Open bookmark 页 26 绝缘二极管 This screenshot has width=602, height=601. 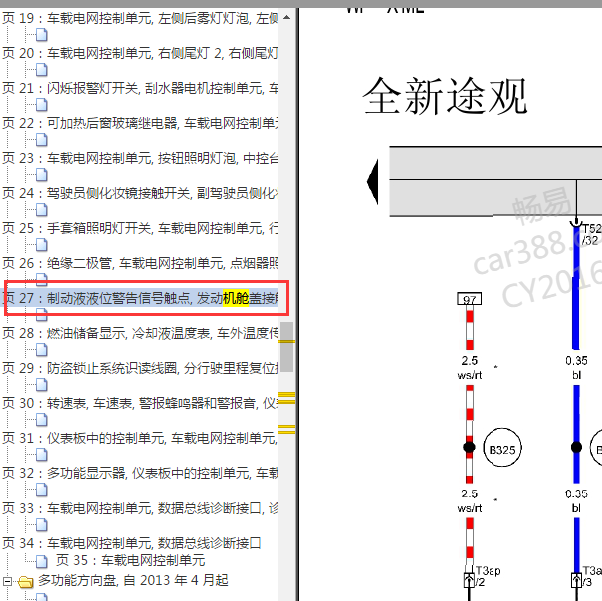coord(140,263)
